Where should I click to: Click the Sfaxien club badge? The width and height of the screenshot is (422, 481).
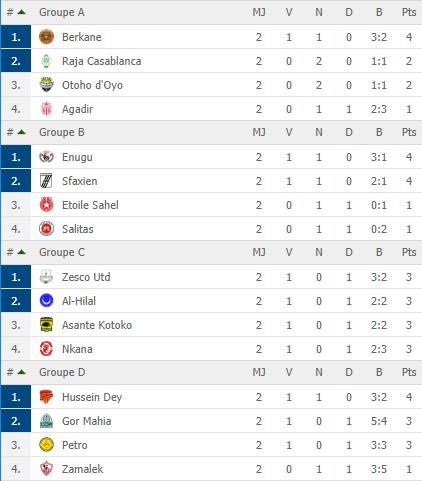pyautogui.click(x=46, y=181)
